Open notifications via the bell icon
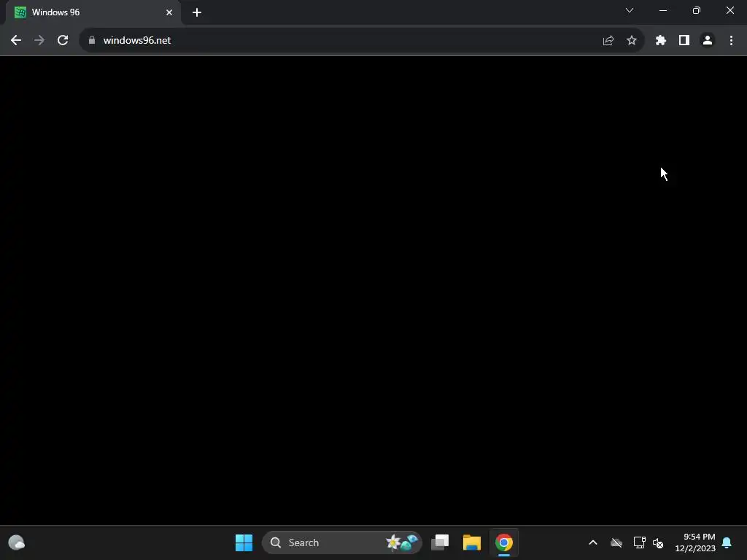 727,542
